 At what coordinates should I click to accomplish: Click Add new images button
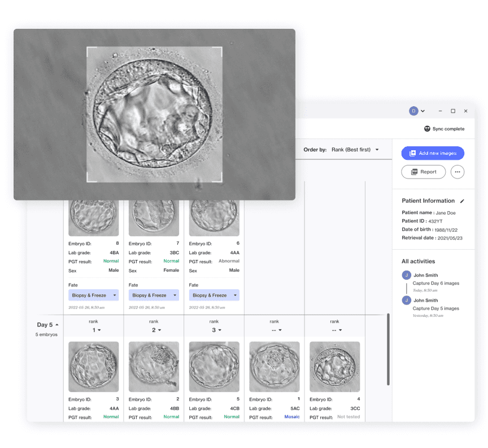click(x=433, y=153)
